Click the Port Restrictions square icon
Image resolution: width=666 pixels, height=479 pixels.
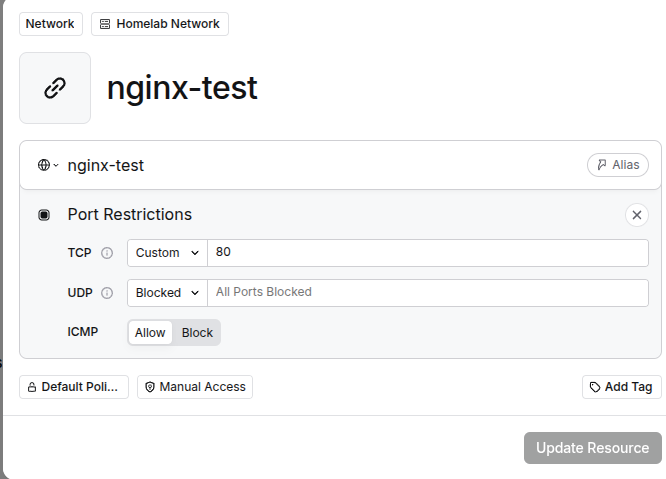tap(44, 215)
